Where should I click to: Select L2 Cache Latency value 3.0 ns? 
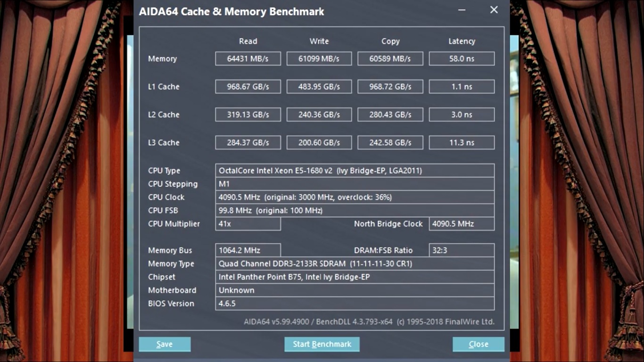pyautogui.click(x=462, y=115)
